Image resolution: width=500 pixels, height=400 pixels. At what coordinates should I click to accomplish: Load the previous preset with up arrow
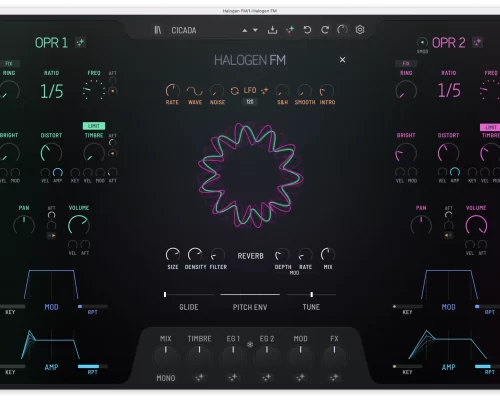(x=245, y=30)
